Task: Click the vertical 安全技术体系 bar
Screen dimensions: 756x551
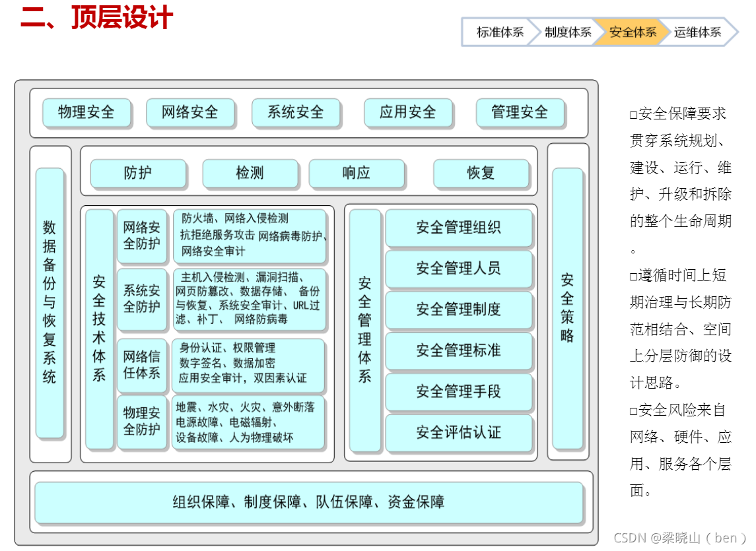Action: click(99, 329)
